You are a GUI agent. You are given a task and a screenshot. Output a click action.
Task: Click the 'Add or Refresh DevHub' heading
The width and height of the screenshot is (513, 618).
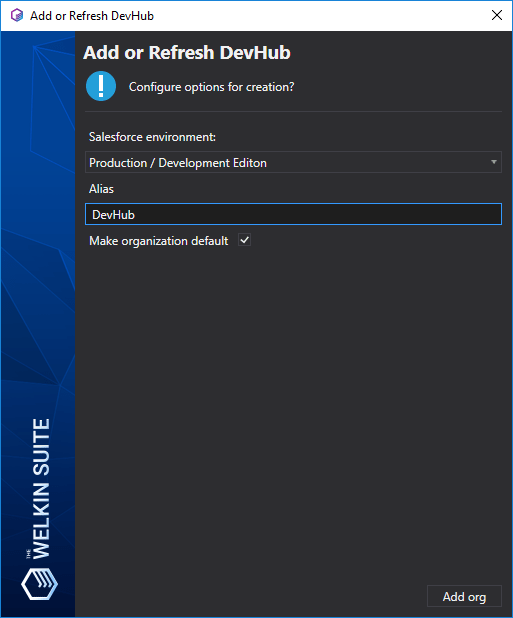187,52
